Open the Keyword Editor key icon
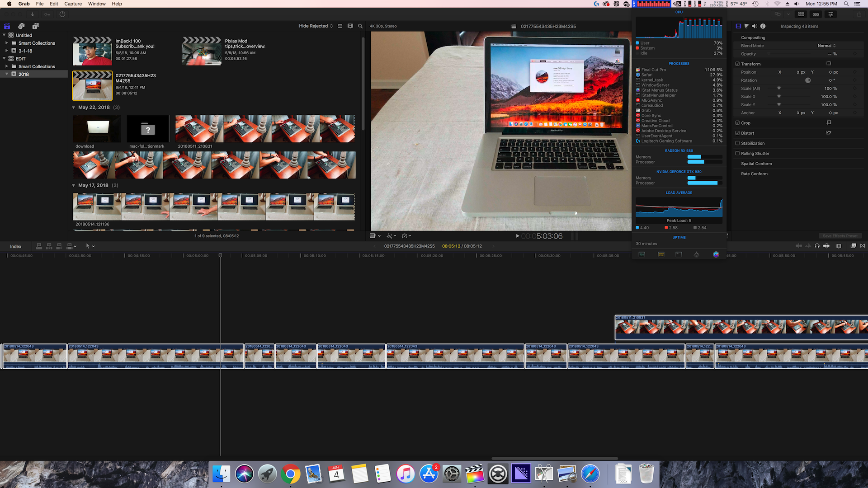Screen dimensions: 868x488 pos(47,14)
